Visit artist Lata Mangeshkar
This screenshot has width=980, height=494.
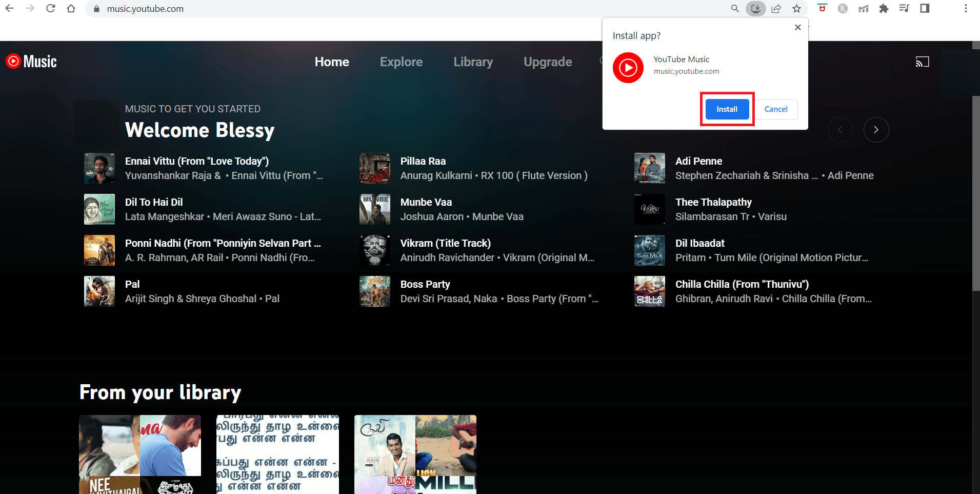pyautogui.click(x=165, y=216)
